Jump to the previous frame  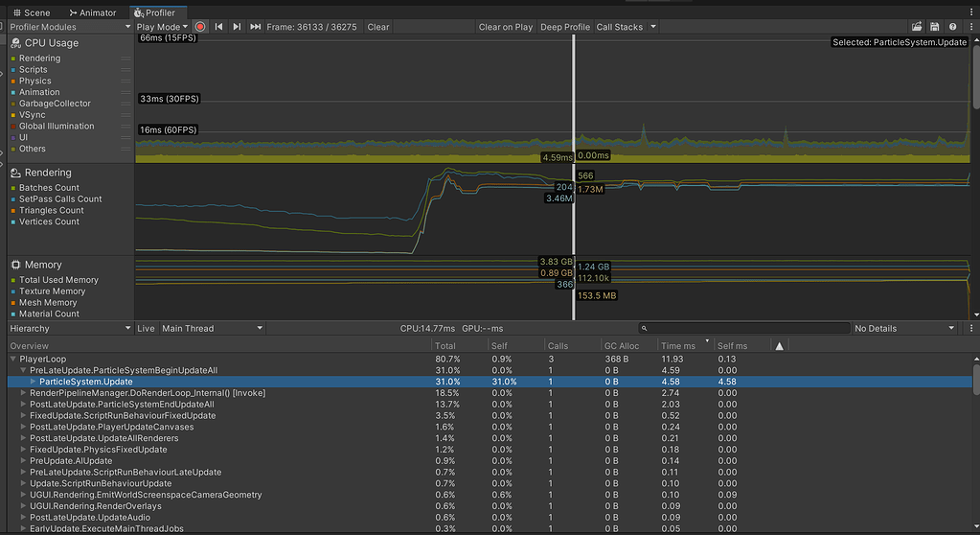[218, 27]
